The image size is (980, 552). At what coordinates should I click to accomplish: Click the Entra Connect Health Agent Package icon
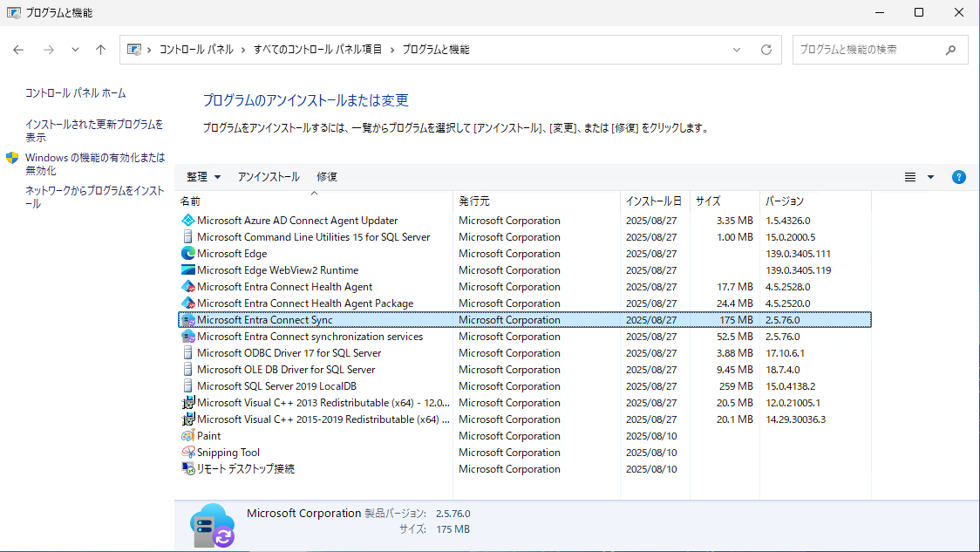[x=187, y=303]
